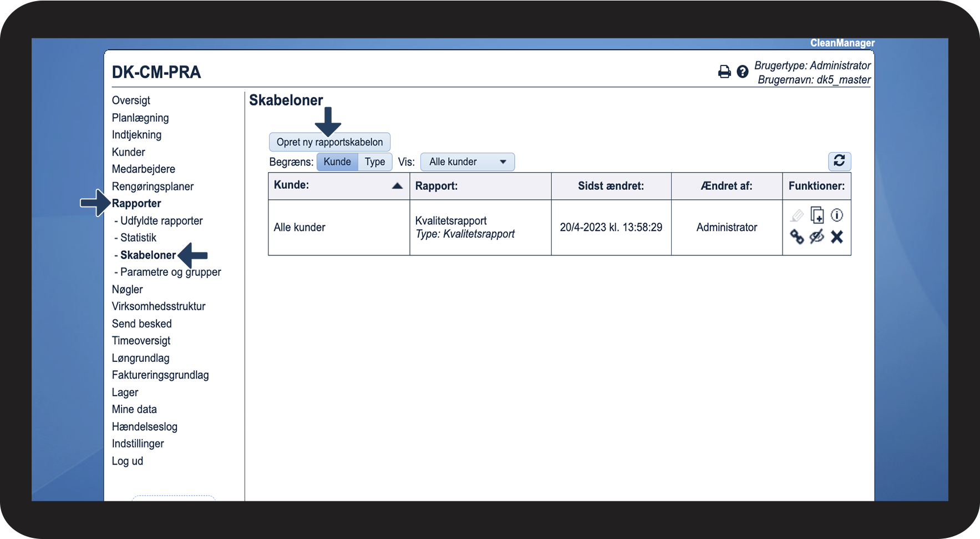Open the Alle kunder dropdown

click(468, 162)
